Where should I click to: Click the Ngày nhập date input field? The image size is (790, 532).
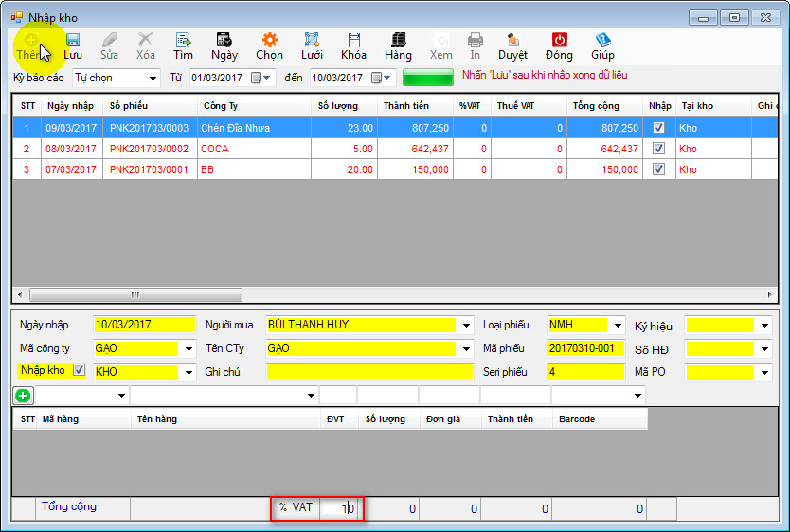point(144,325)
